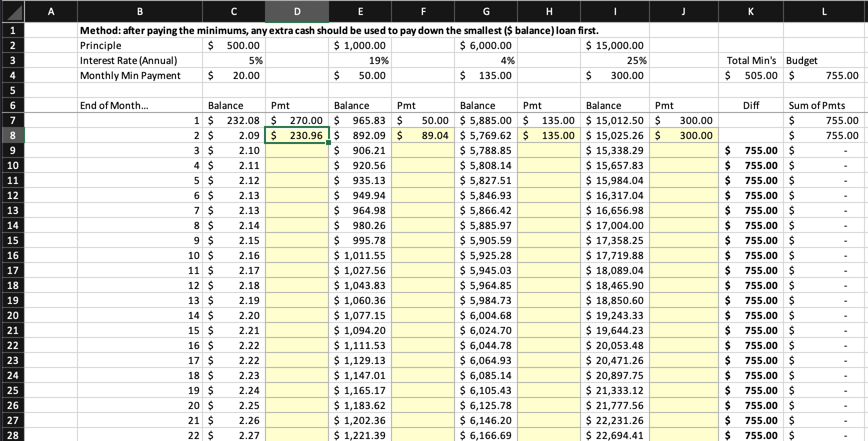Select row 20 header
The width and height of the screenshot is (868, 441).
(x=12, y=315)
